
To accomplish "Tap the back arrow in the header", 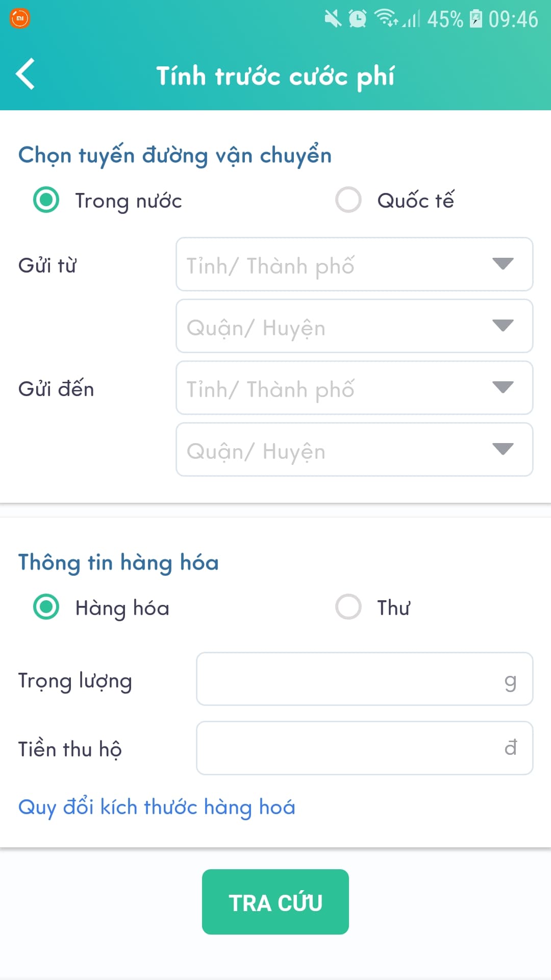I will click(26, 75).
